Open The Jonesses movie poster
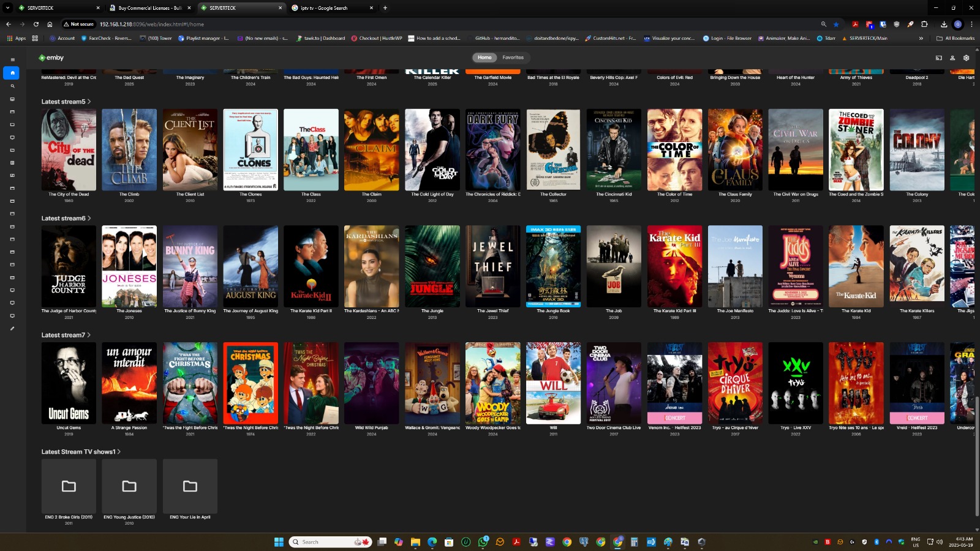 (129, 266)
